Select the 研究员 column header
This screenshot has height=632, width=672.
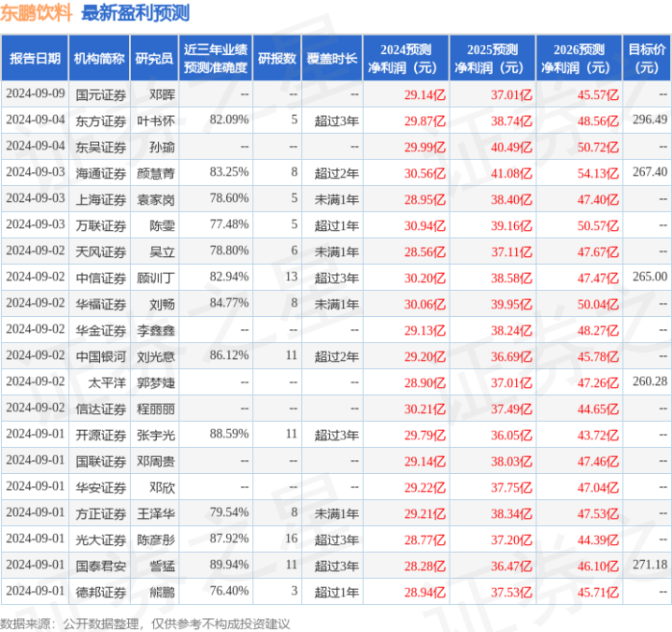(154, 58)
